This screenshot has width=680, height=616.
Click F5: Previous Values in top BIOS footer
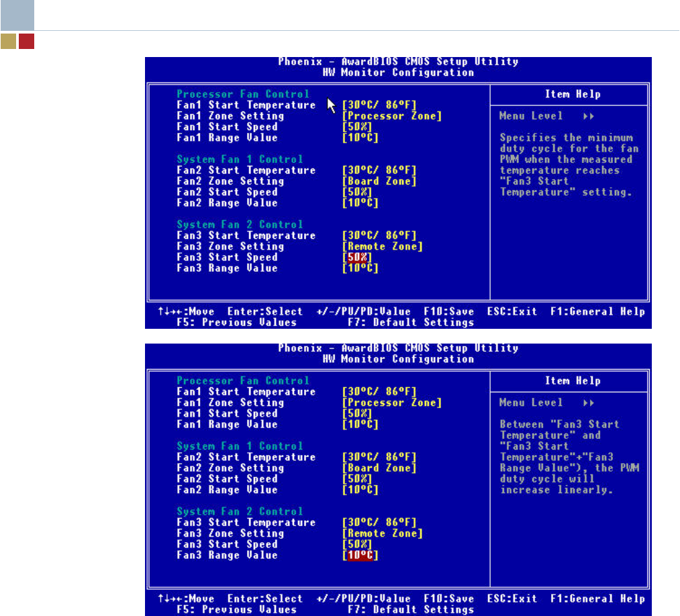(x=236, y=322)
